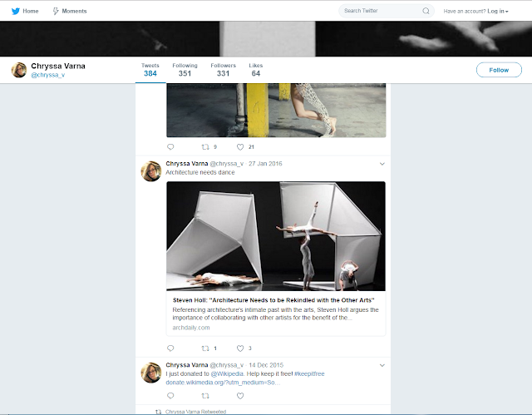The height and width of the screenshot is (415, 532).
Task: Click the Chryssa Varna Retweeted label
Action: pos(195,412)
